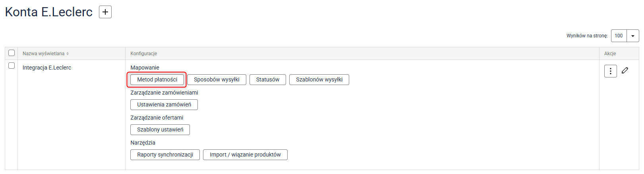Click the 100 results per page value
The image size is (644, 174).
[x=619, y=36]
